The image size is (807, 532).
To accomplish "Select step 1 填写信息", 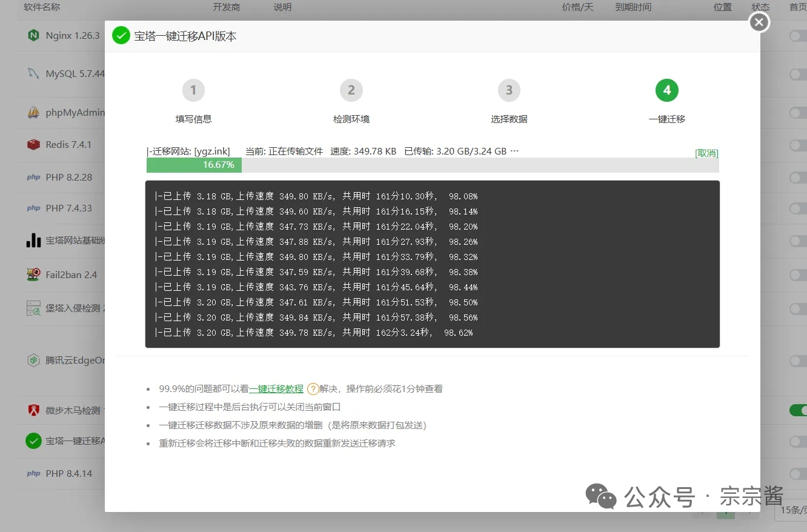I will (x=193, y=91).
